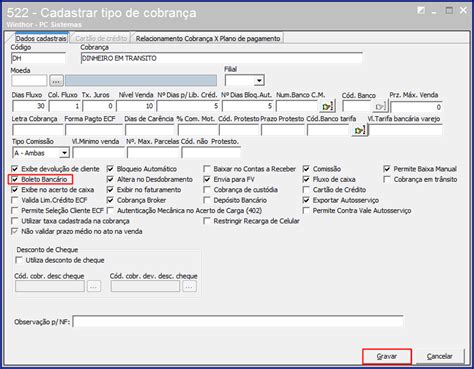
Task: Click the Observação p/ NF field
Action: click(x=238, y=322)
